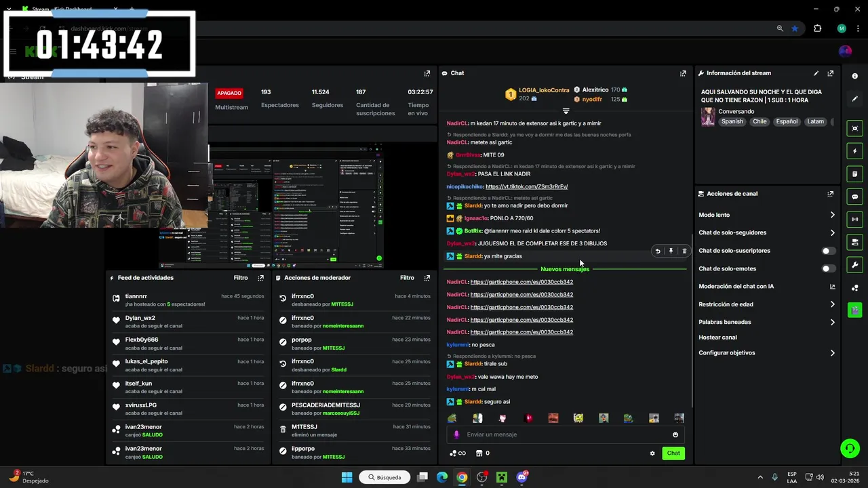Click reply icon on Slardd's message
The height and width of the screenshot is (488, 868).
(657, 251)
